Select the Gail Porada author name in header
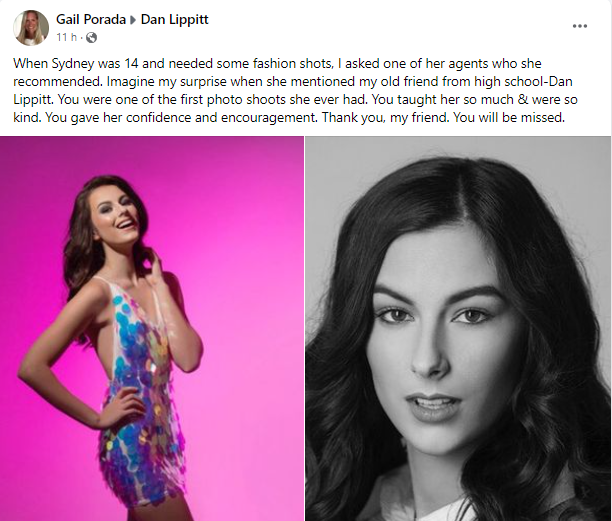This screenshot has height=521, width=612. pos(91,19)
